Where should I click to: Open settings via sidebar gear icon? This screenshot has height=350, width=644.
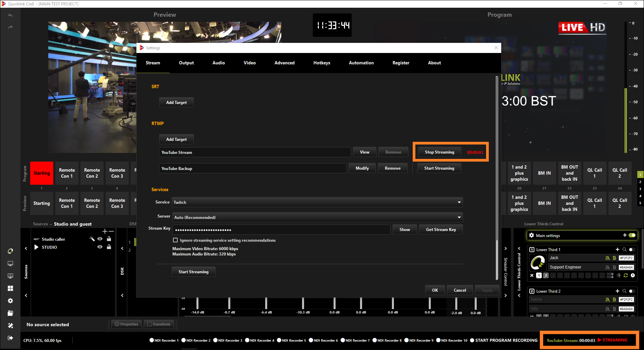tap(10, 301)
